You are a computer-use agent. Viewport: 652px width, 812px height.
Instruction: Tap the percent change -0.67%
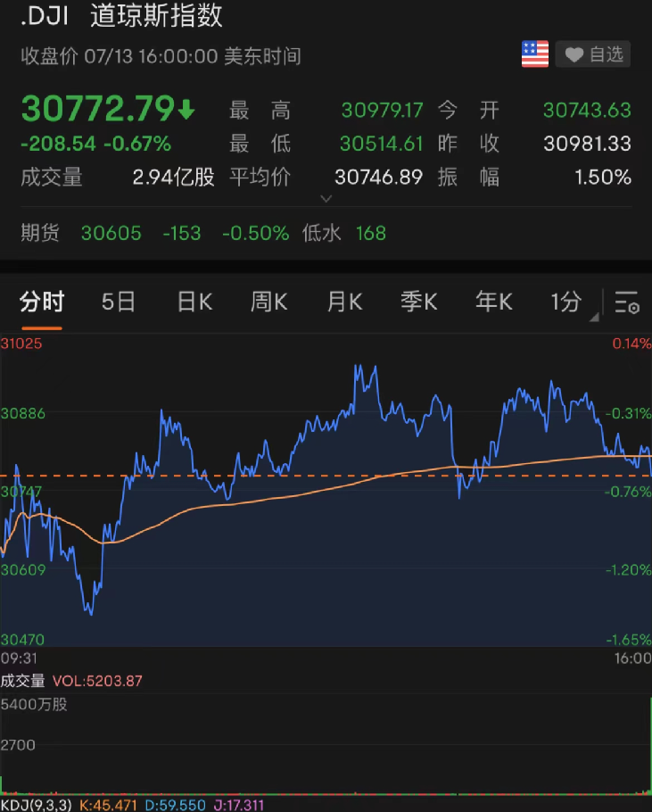tap(137, 144)
